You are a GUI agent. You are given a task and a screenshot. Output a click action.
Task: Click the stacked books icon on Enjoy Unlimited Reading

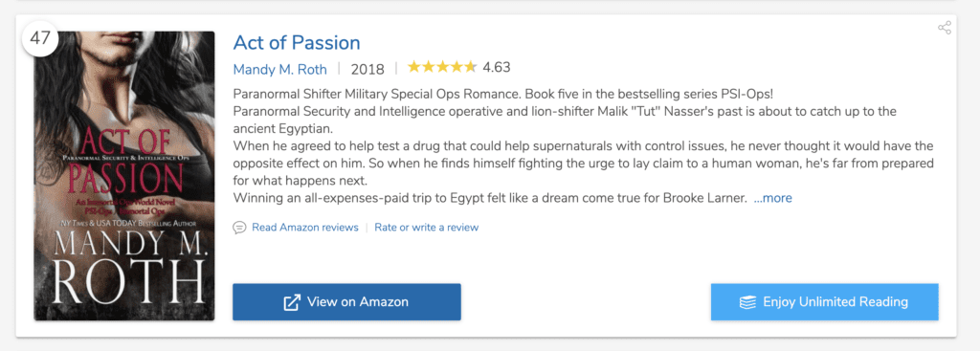(747, 302)
